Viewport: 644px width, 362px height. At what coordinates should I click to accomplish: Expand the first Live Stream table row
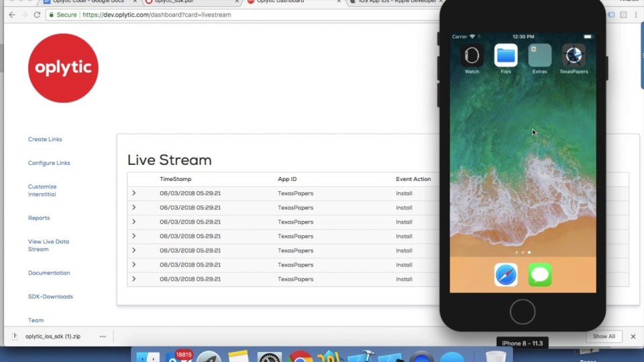pyautogui.click(x=134, y=193)
